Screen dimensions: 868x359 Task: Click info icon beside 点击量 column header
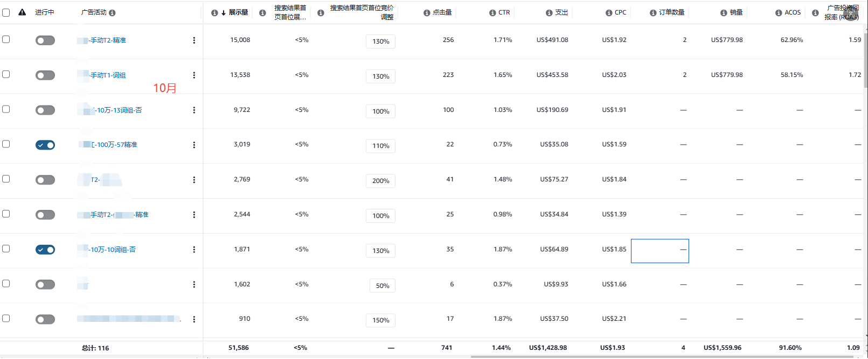point(427,13)
